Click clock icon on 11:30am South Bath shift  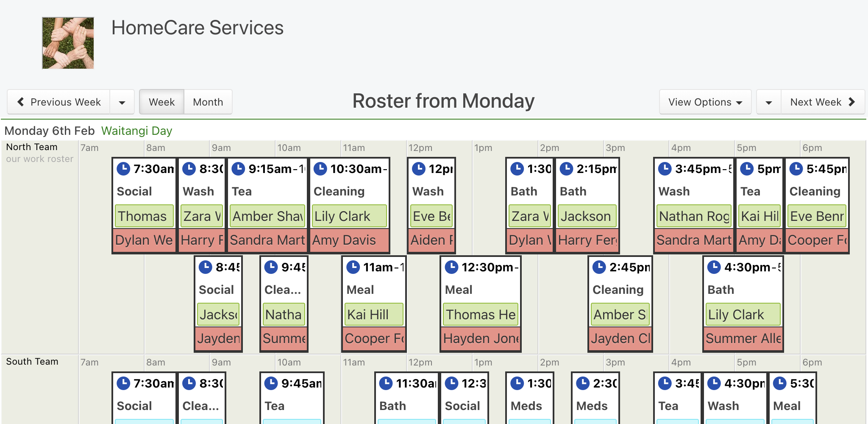pos(386,383)
